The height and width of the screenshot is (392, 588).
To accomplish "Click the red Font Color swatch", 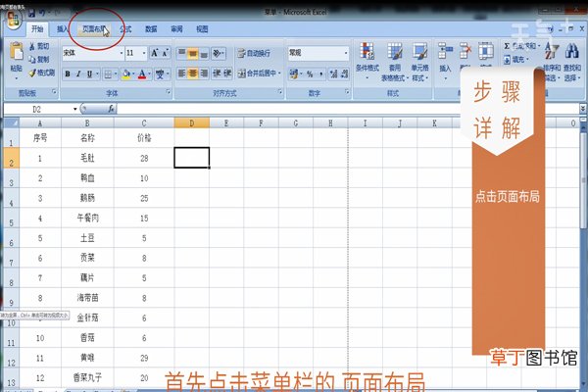I will (142, 74).
